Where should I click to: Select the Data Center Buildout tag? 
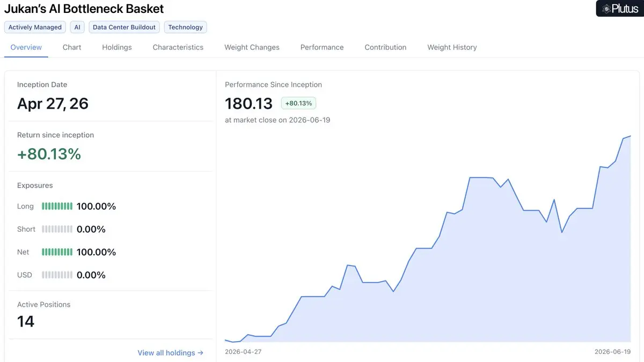(124, 27)
